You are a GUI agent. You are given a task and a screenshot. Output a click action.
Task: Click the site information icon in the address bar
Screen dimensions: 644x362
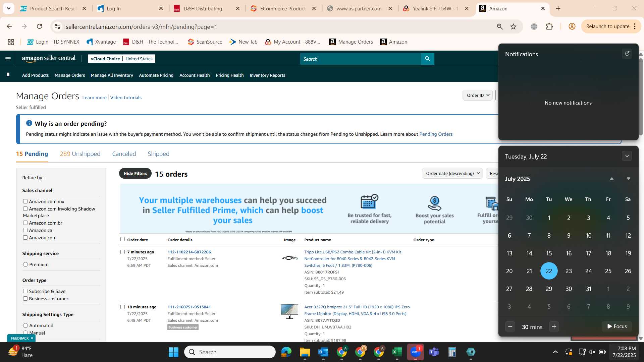[x=57, y=26]
